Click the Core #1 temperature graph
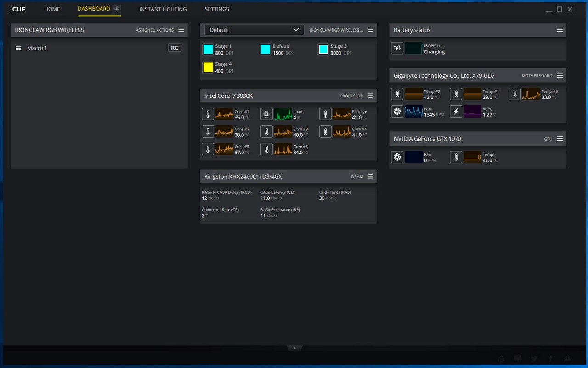 (x=224, y=114)
